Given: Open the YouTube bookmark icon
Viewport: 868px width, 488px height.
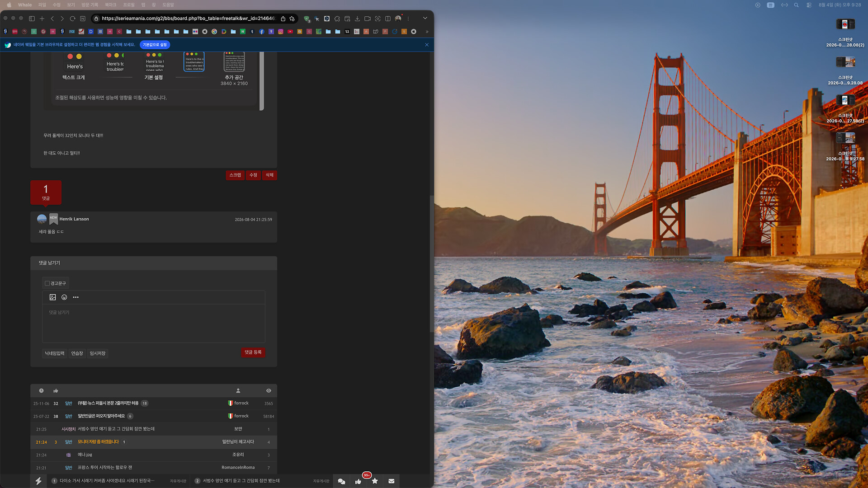Looking at the screenshot, I should (x=290, y=32).
